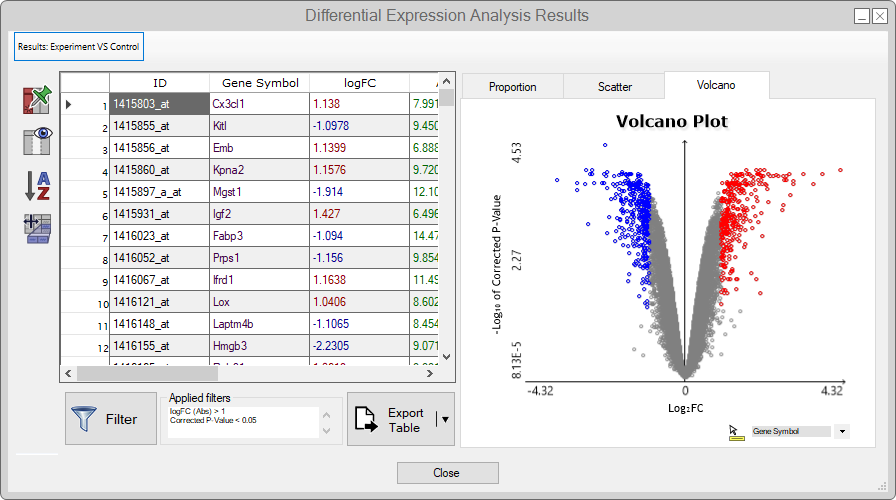The height and width of the screenshot is (500, 896).
Task: Switch to the Scatter tab
Action: pos(614,86)
